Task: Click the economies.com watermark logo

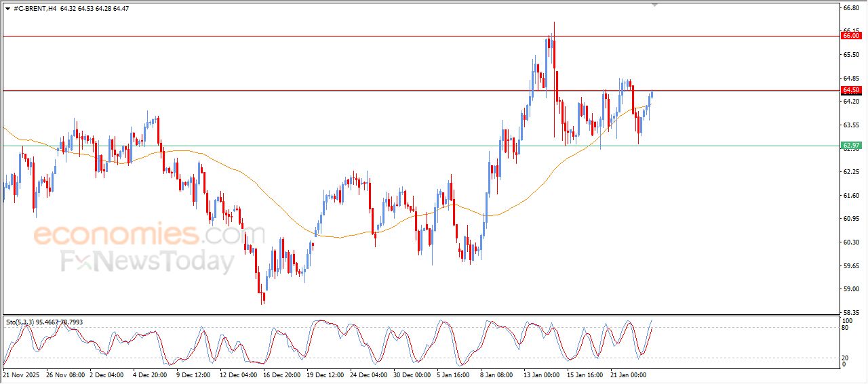Action: coord(139,235)
